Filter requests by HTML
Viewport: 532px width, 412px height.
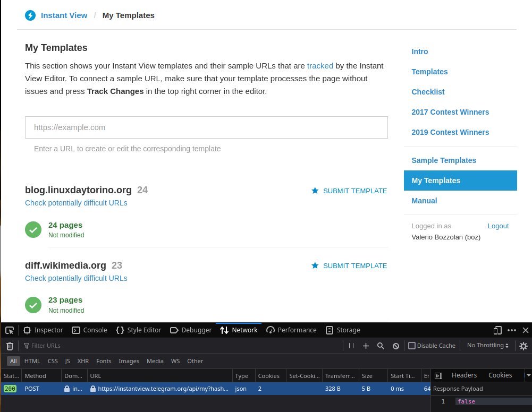(x=32, y=361)
